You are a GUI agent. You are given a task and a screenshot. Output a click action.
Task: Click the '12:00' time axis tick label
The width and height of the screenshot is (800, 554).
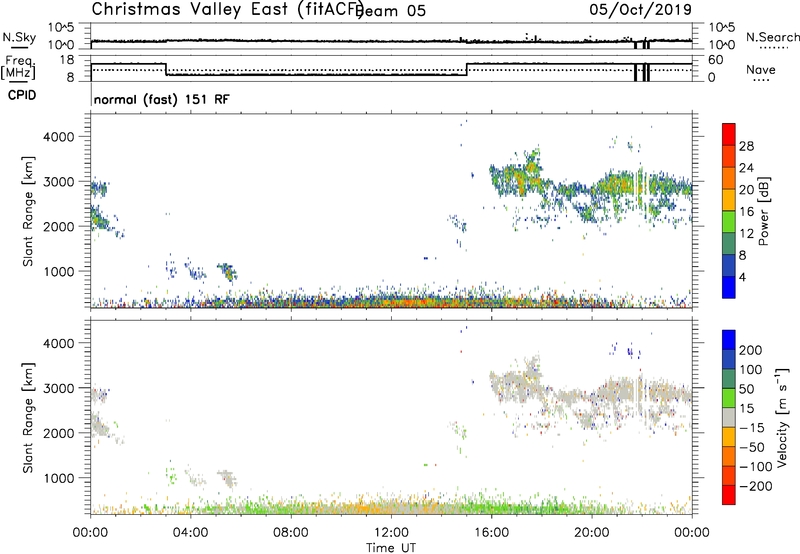point(391,533)
